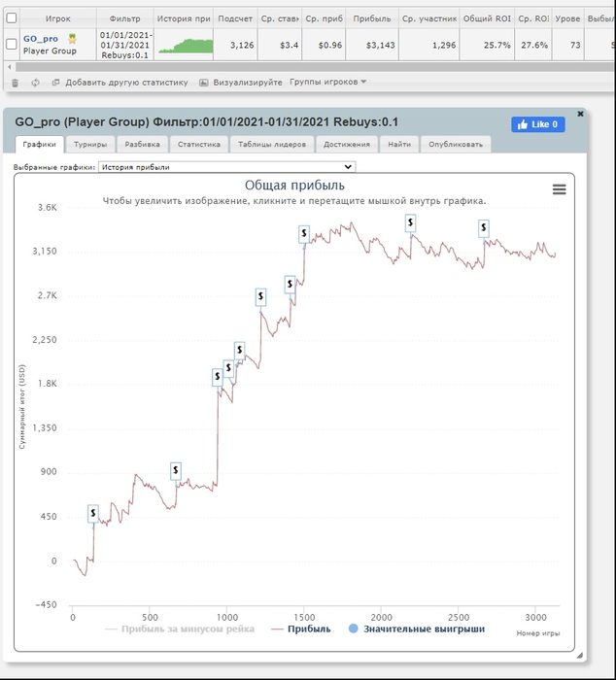616x680 pixels.
Task: Open the Достижения tab
Action: pos(347,145)
